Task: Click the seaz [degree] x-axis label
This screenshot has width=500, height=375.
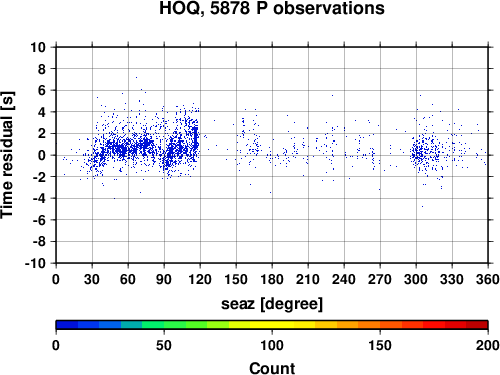Action: 272,304
